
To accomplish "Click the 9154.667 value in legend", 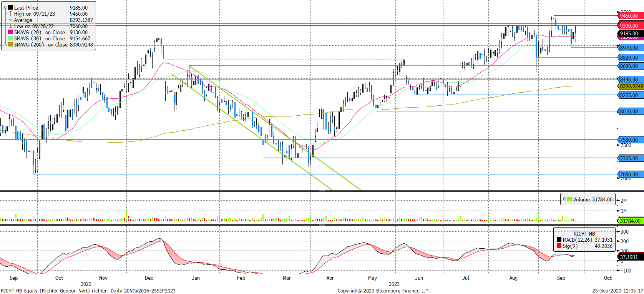I will 80,38.
